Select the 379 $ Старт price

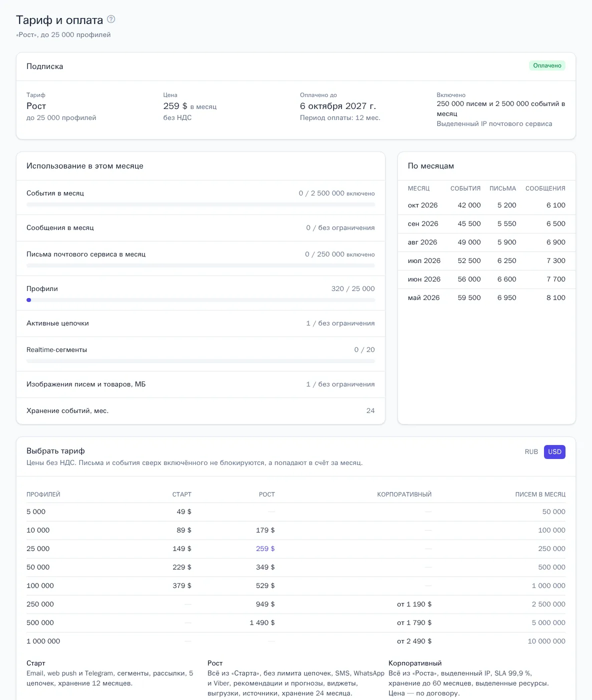coord(182,585)
